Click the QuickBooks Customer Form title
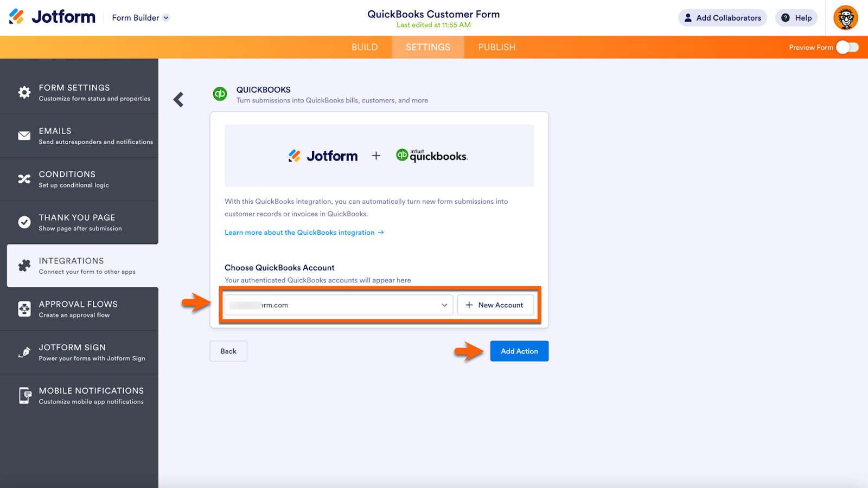The width and height of the screenshot is (868, 488). [433, 14]
